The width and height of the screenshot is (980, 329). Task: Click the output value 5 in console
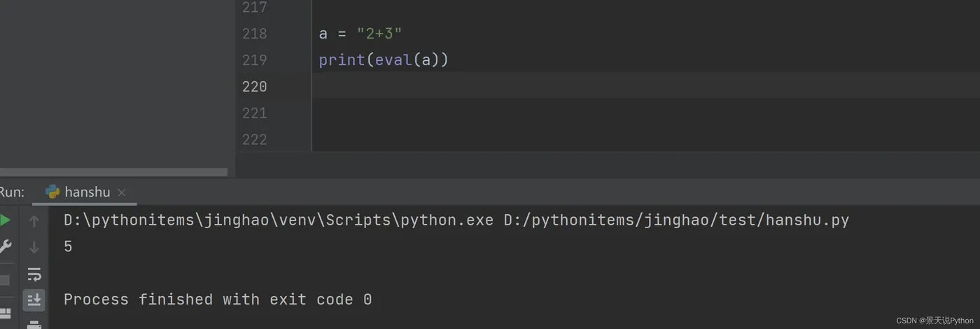point(68,247)
